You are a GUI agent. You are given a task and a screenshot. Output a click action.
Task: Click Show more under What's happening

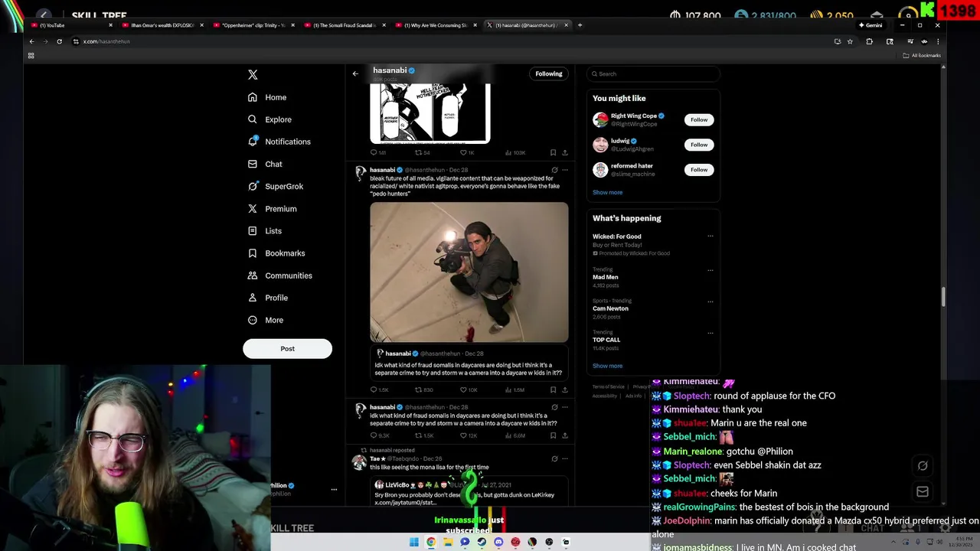click(607, 366)
